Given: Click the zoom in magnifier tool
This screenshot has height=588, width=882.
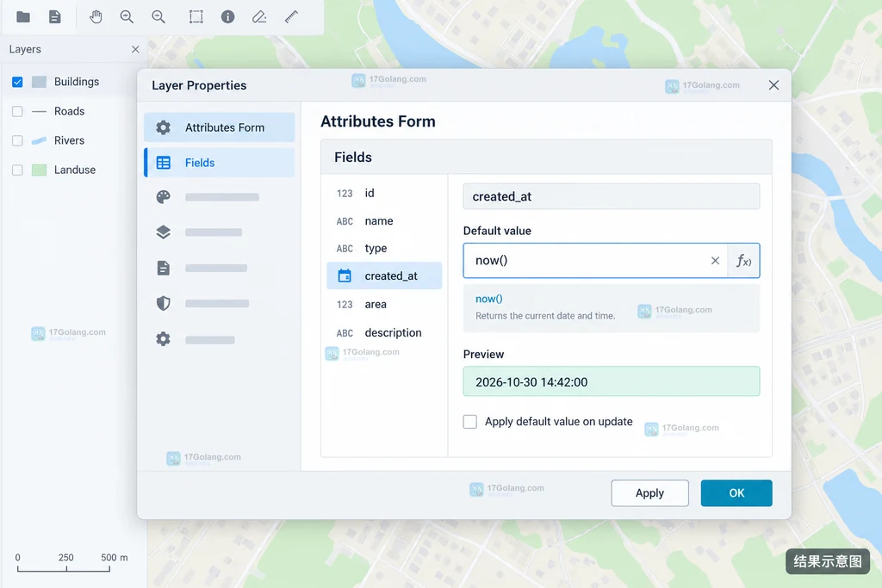Looking at the screenshot, I should (127, 17).
